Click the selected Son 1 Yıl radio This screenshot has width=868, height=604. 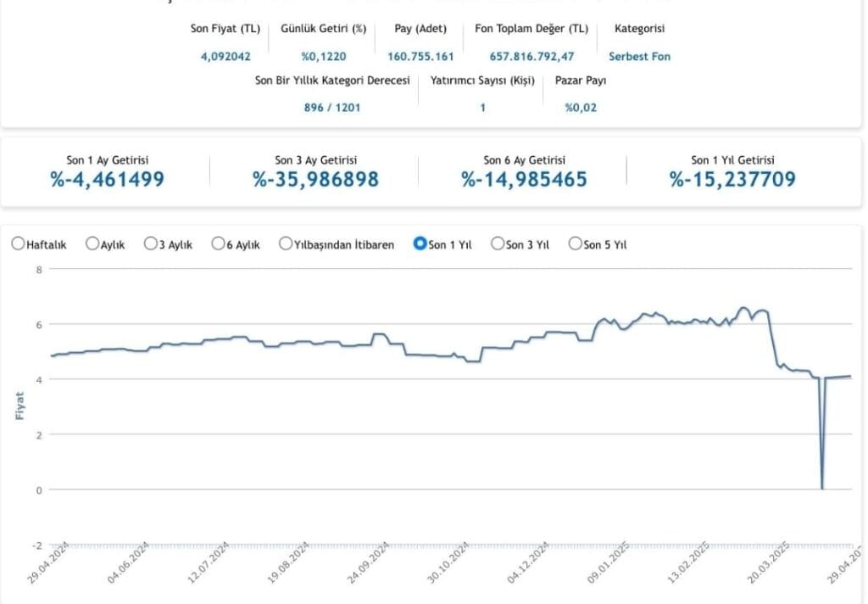click(x=419, y=244)
